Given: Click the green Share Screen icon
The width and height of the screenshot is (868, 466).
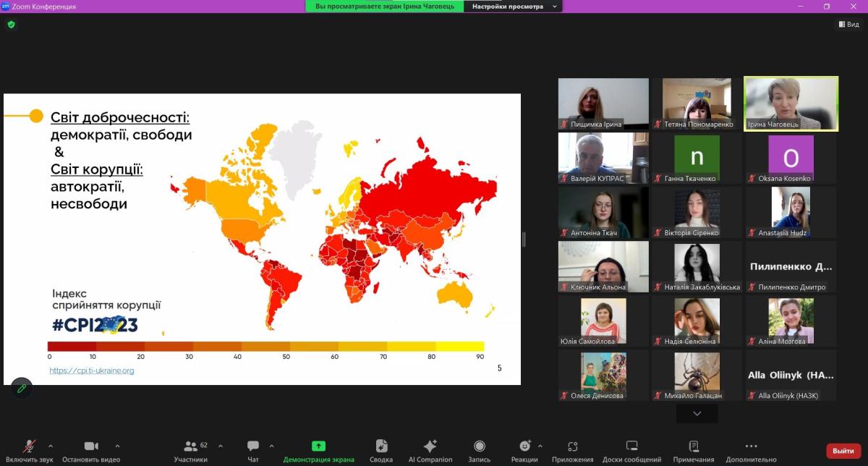Looking at the screenshot, I should (318, 446).
